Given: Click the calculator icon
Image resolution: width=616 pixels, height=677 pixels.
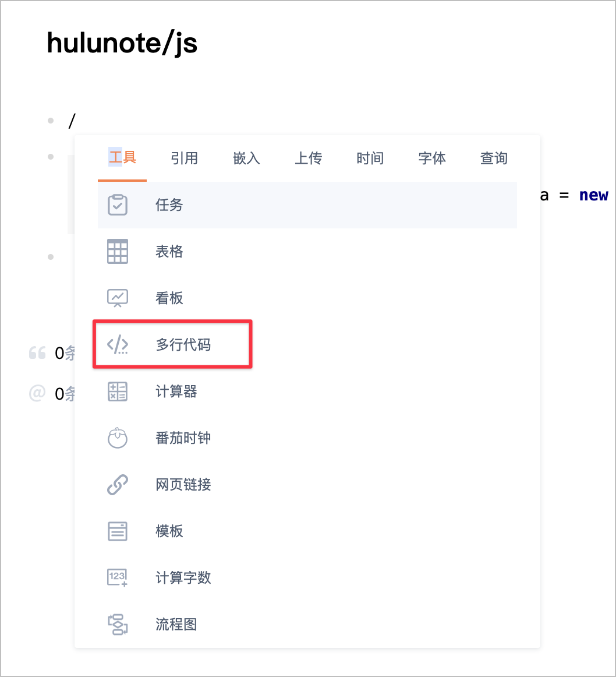Looking at the screenshot, I should [x=118, y=392].
